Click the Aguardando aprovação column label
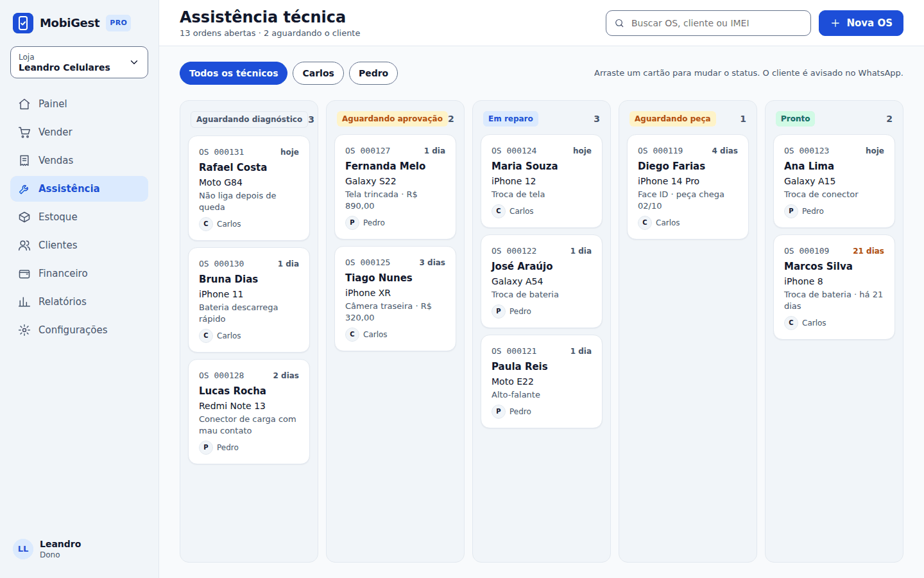 pyautogui.click(x=392, y=119)
